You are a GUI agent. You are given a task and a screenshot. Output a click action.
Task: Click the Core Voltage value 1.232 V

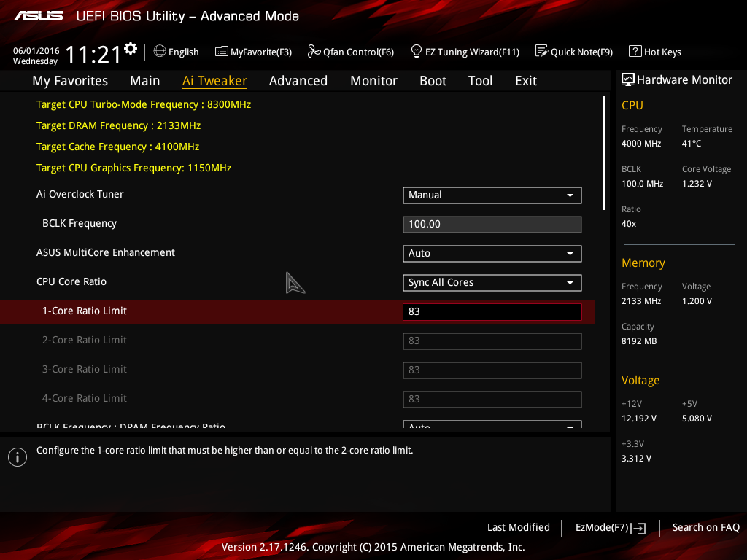697,183
